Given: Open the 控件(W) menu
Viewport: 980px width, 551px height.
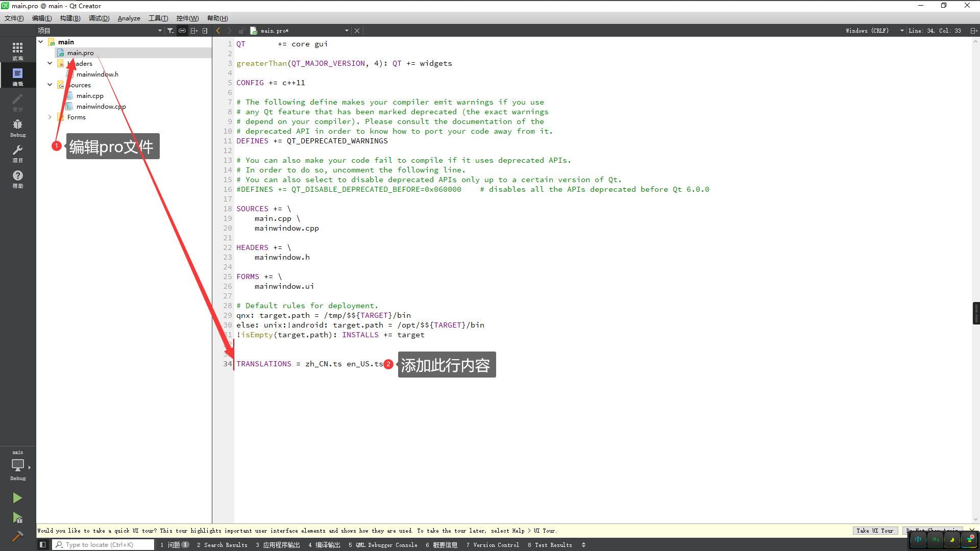Looking at the screenshot, I should click(x=187, y=18).
